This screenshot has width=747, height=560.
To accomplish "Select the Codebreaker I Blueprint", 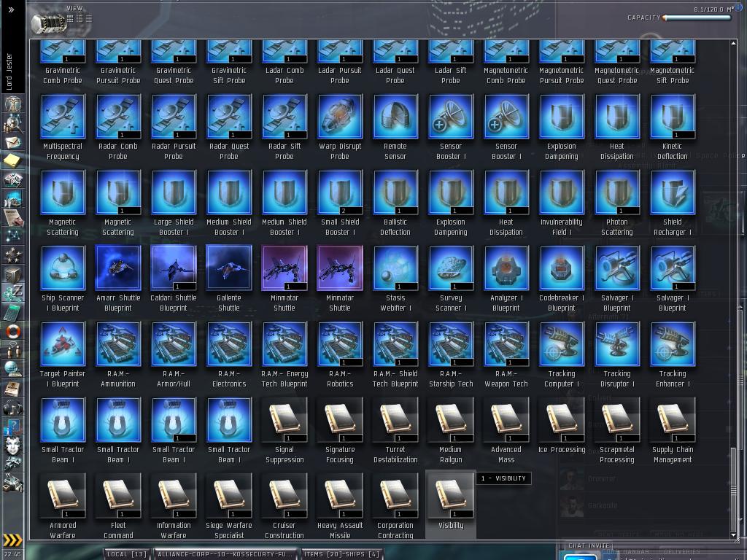I will (x=562, y=279).
